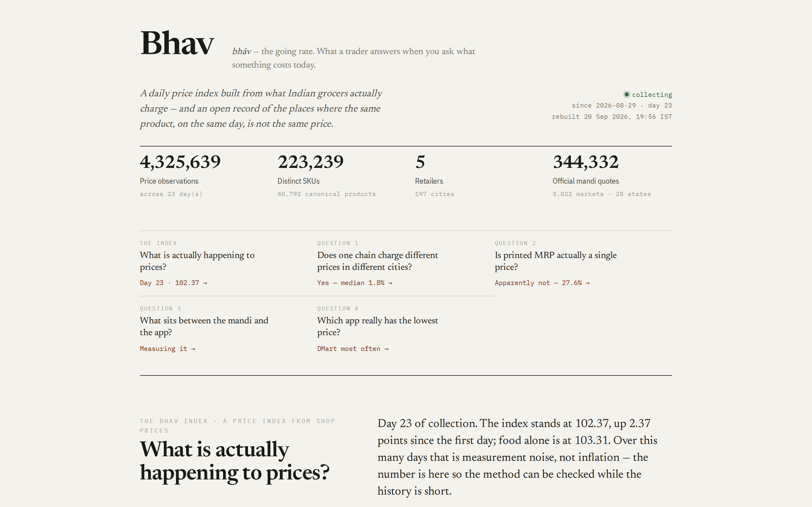Follow the 'Apparently not — 27.6% →' link
The width and height of the screenshot is (812, 507).
[x=542, y=283]
